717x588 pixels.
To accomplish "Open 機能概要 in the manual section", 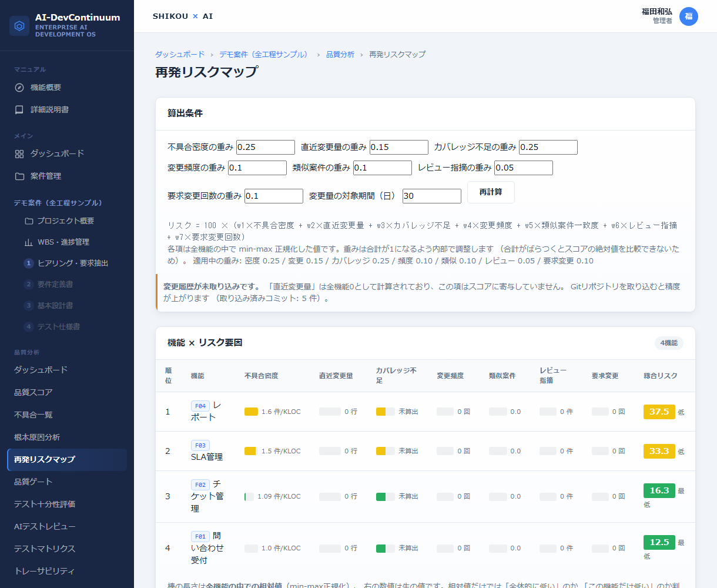I will coord(67,88).
